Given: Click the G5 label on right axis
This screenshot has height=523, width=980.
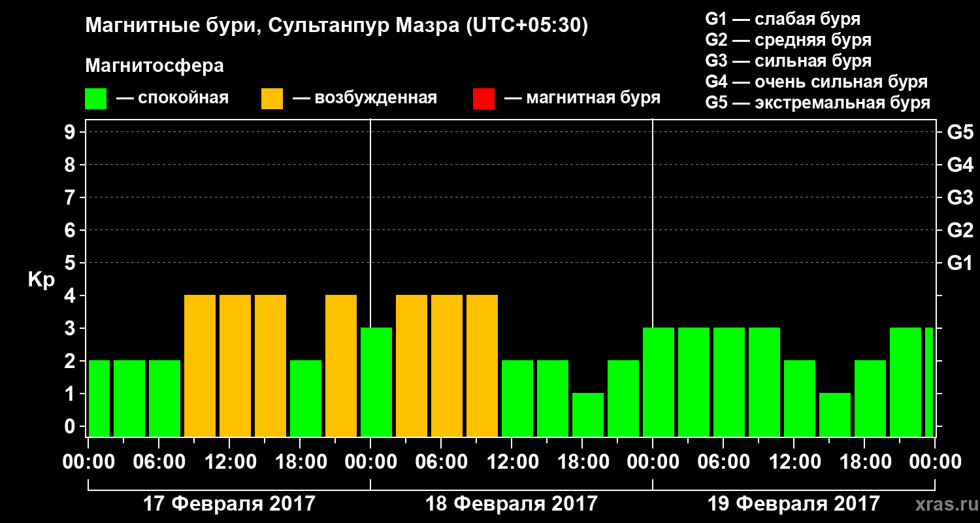Looking at the screenshot, I should coord(960,132).
